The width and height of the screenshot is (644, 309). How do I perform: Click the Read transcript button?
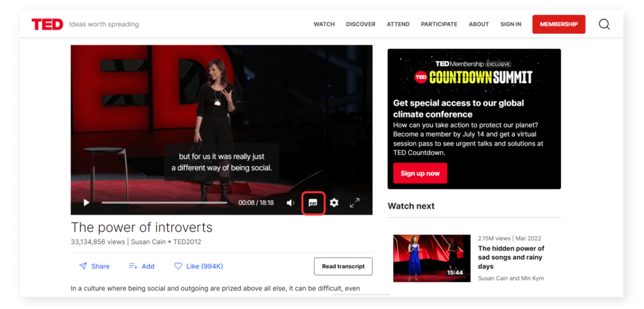[343, 266]
